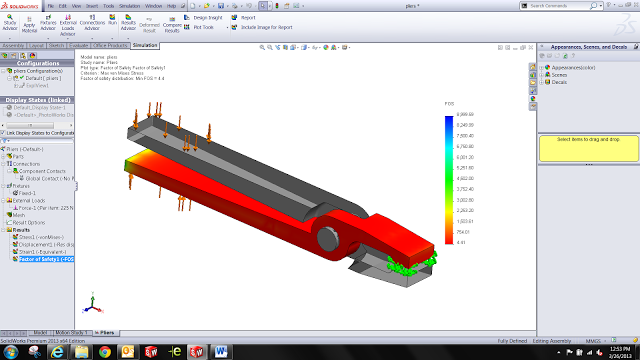Image resolution: width=640 pixels, height=360 pixels.
Task: Open Word from taskbar
Action: (x=221, y=352)
